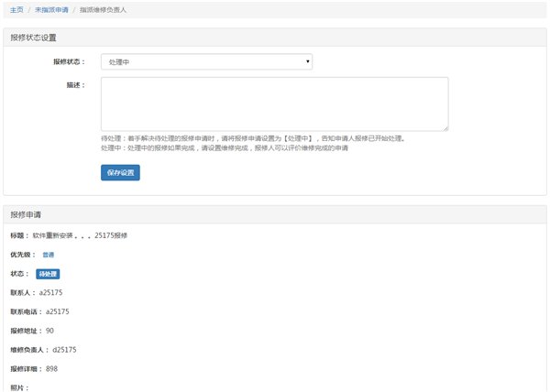The height and width of the screenshot is (392, 550).
Task: Click the 报修状态设置 panel heading
Action: [33, 38]
